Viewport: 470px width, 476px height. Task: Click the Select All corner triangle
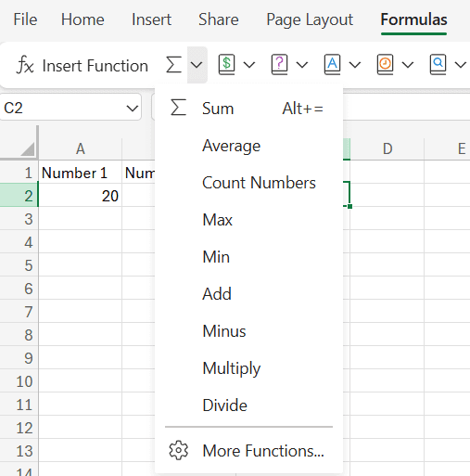point(28,148)
